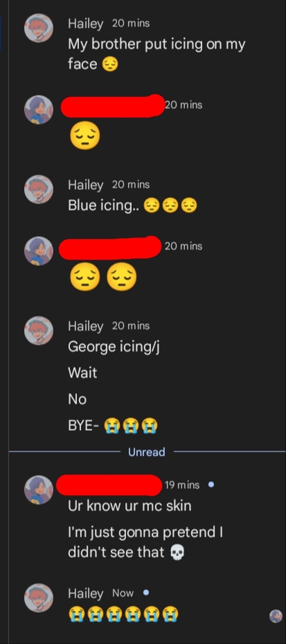The width and height of the screenshot is (286, 644).
Task: Click the small read-receipt avatar in the bottom corner
Action: (275, 616)
